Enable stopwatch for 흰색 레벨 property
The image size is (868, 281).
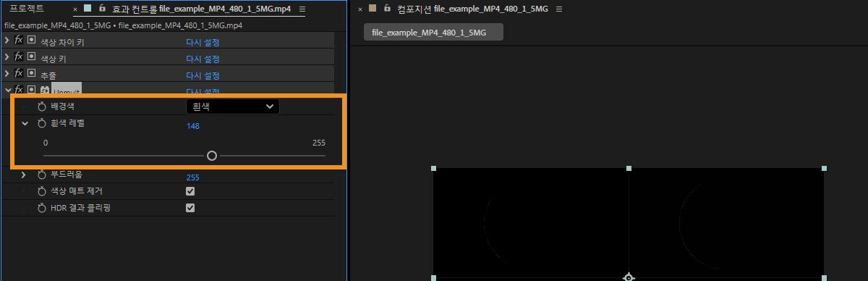[42, 124]
